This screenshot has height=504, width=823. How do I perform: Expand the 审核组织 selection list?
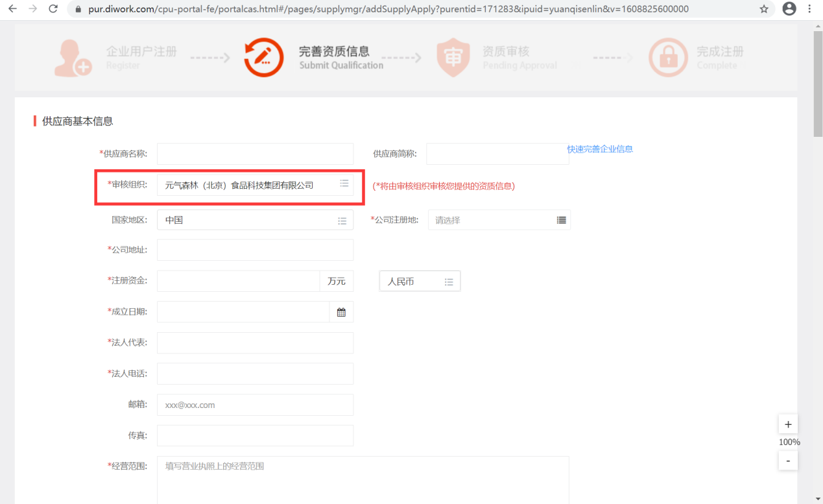pos(344,184)
